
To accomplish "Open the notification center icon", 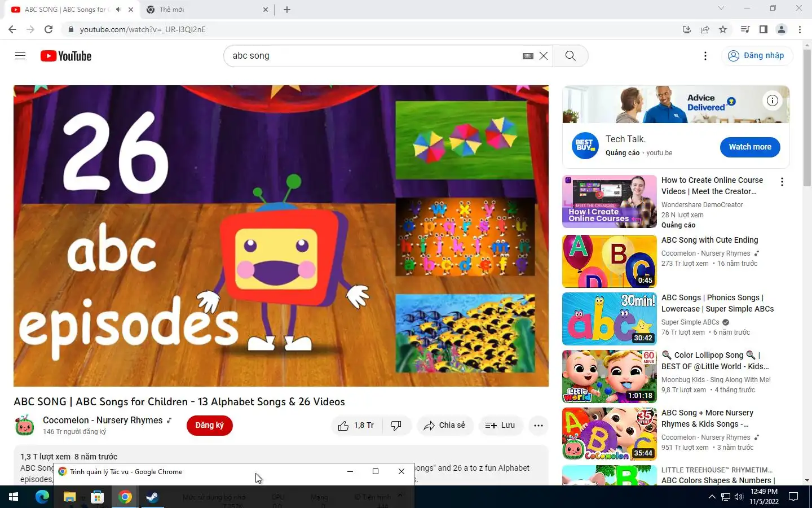I will pyautogui.click(x=793, y=497).
